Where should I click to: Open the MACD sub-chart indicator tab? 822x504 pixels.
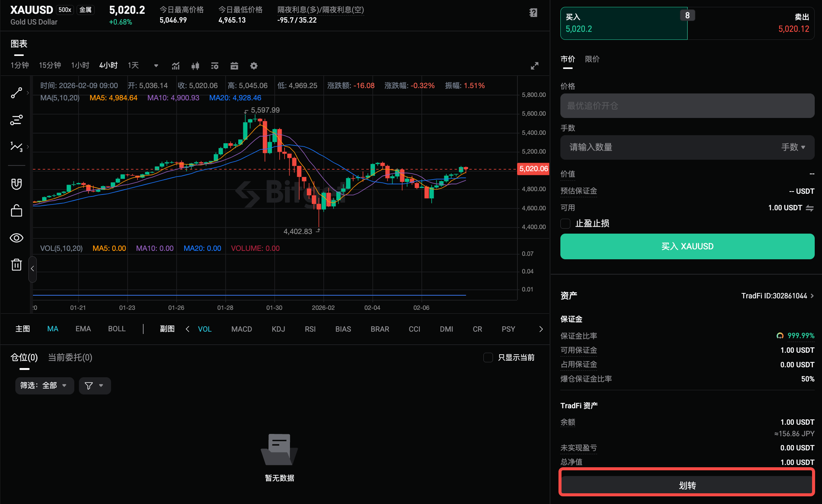(x=241, y=329)
